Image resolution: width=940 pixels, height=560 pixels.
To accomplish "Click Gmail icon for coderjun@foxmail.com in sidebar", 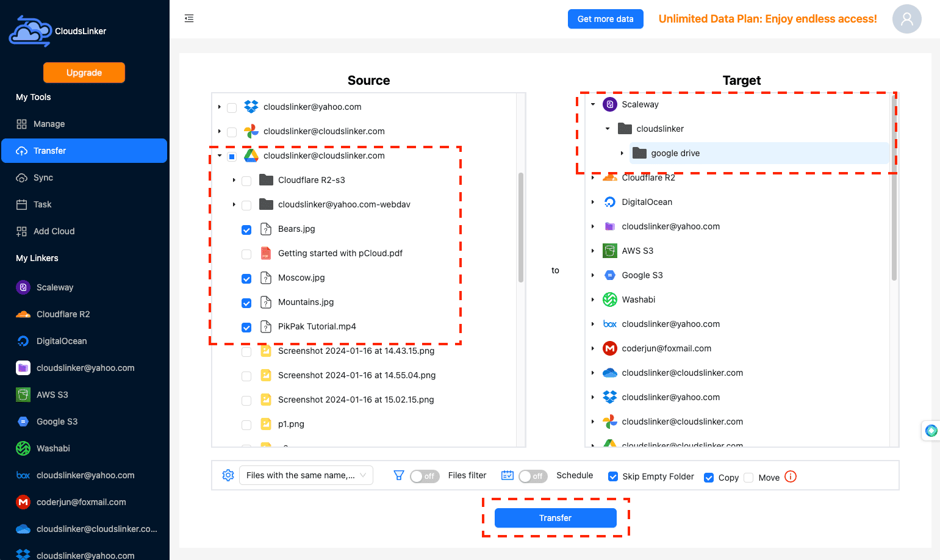I will (23, 502).
